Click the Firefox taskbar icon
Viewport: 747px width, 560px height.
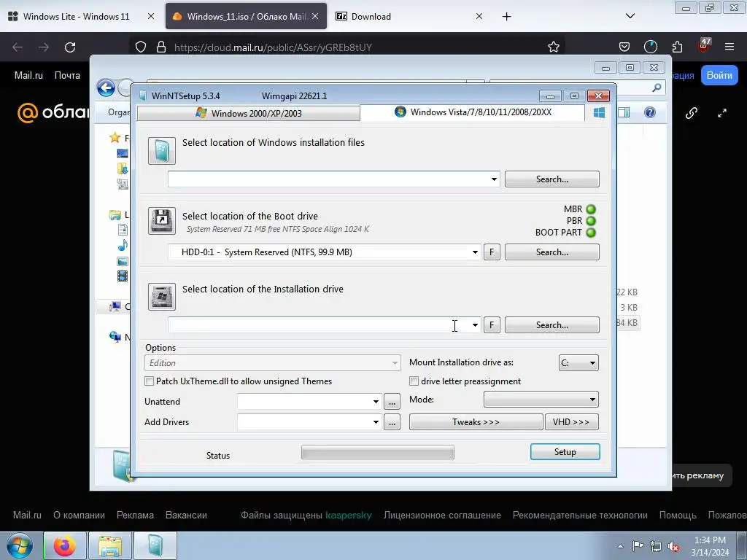(x=65, y=545)
